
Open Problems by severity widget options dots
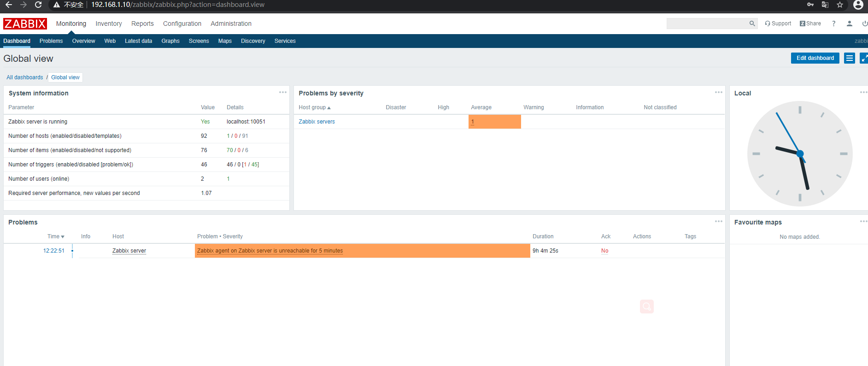tap(719, 92)
